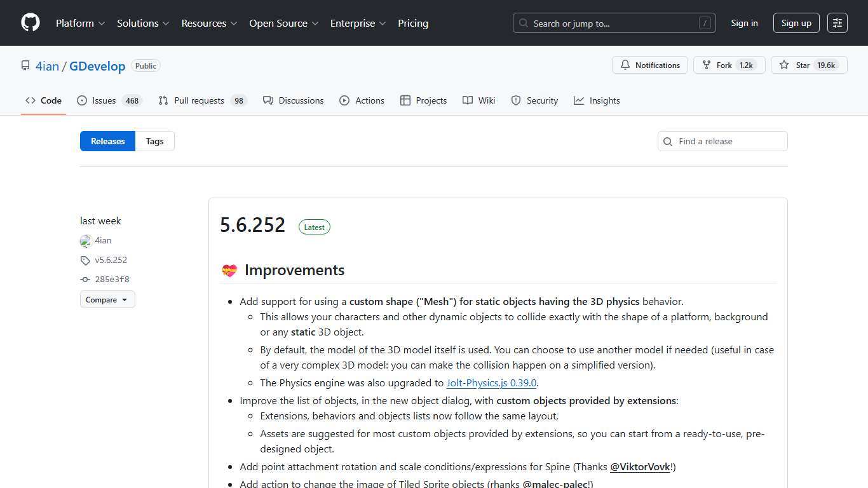Image resolution: width=868 pixels, height=488 pixels.
Task: Click the Find a release field
Action: [728, 141]
